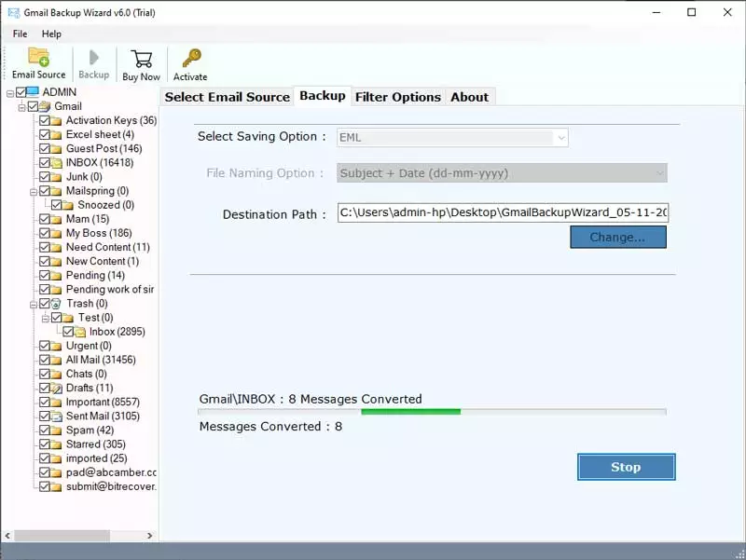Click the Chats folder icon
This screenshot has height=560, width=746.
(56, 375)
